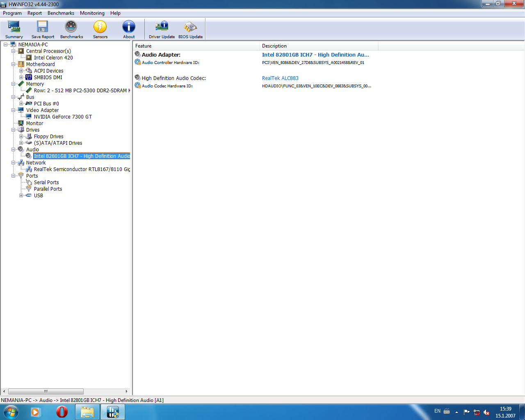Collapse the Motherboard node
The width and height of the screenshot is (525, 420).
tap(13, 64)
